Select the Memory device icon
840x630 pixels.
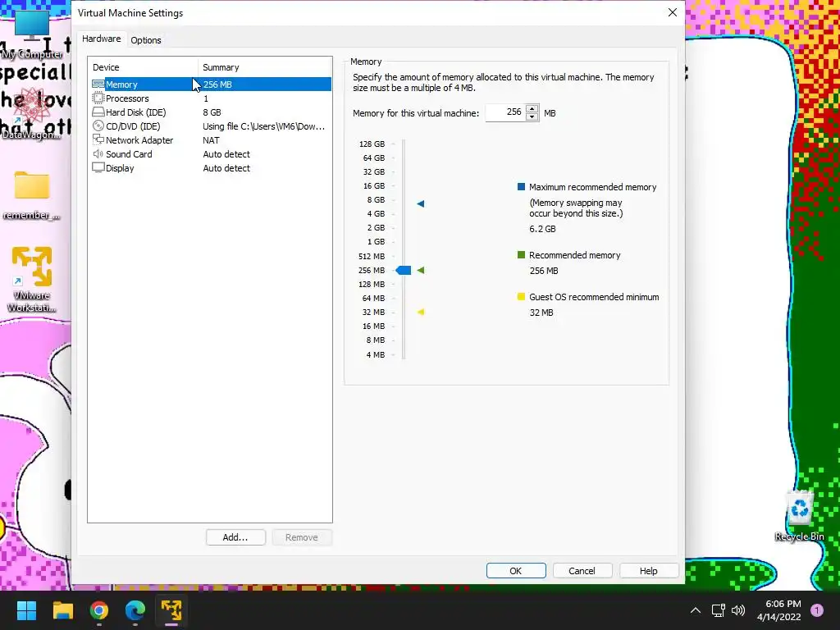98,84
